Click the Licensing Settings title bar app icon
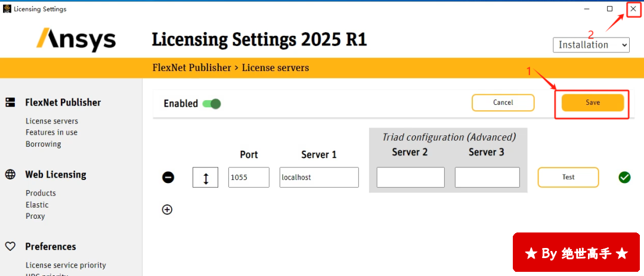644x276 pixels. (7, 8)
